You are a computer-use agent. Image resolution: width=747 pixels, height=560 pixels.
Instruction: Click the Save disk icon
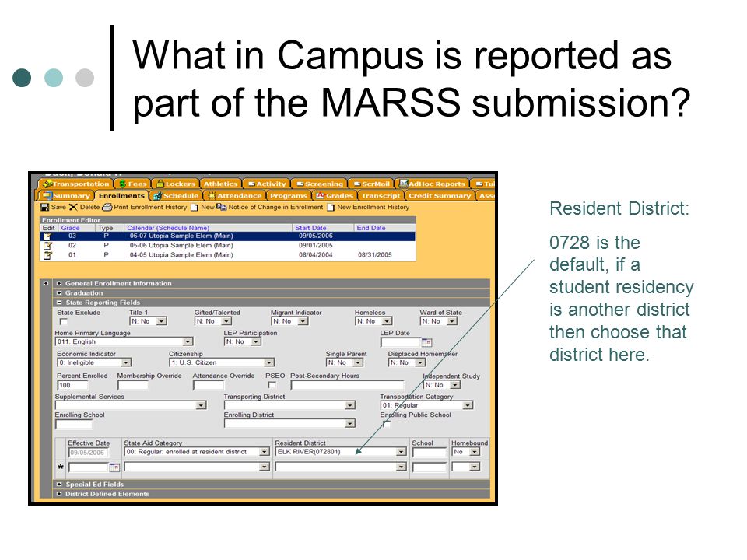click(x=45, y=207)
